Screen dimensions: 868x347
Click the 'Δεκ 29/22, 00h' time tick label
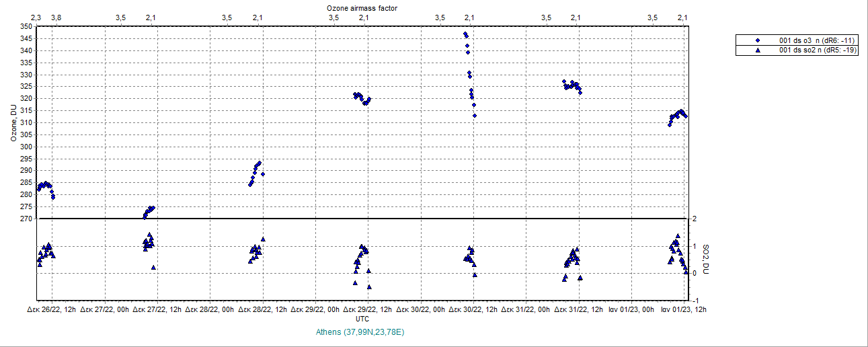click(x=317, y=310)
